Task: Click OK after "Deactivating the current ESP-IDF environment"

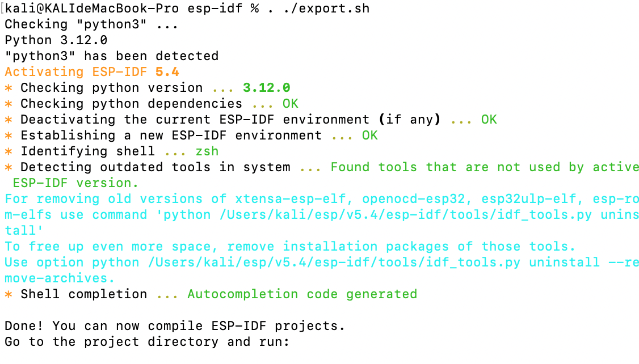Action: (489, 120)
